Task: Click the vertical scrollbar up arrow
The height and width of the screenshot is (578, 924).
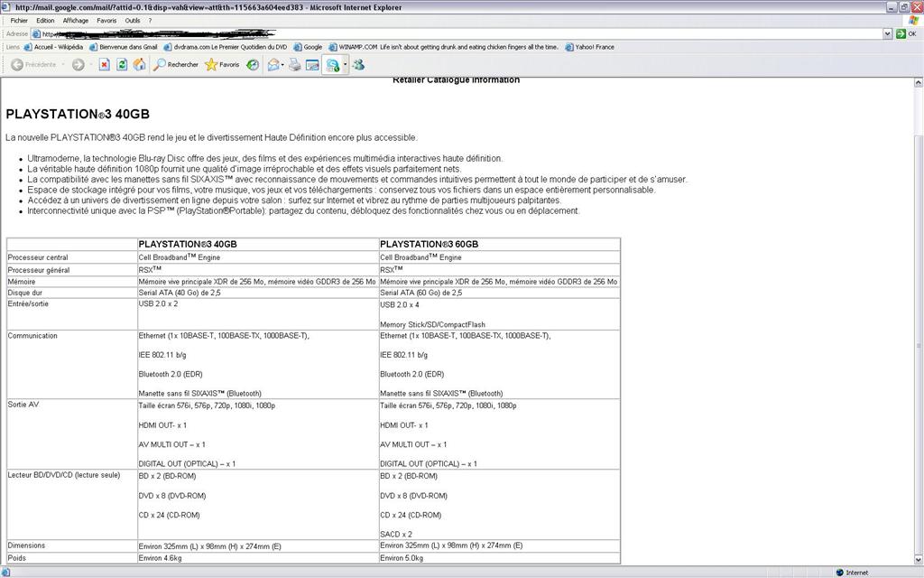Action: tap(918, 83)
